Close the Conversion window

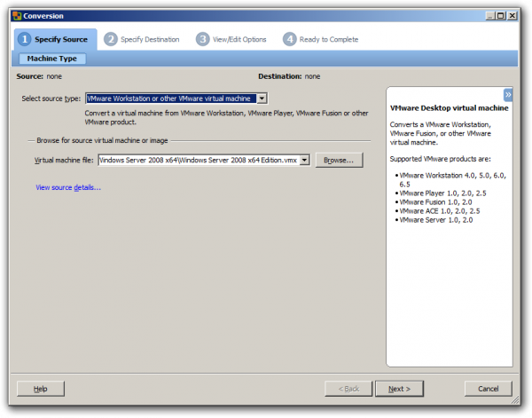(x=512, y=16)
